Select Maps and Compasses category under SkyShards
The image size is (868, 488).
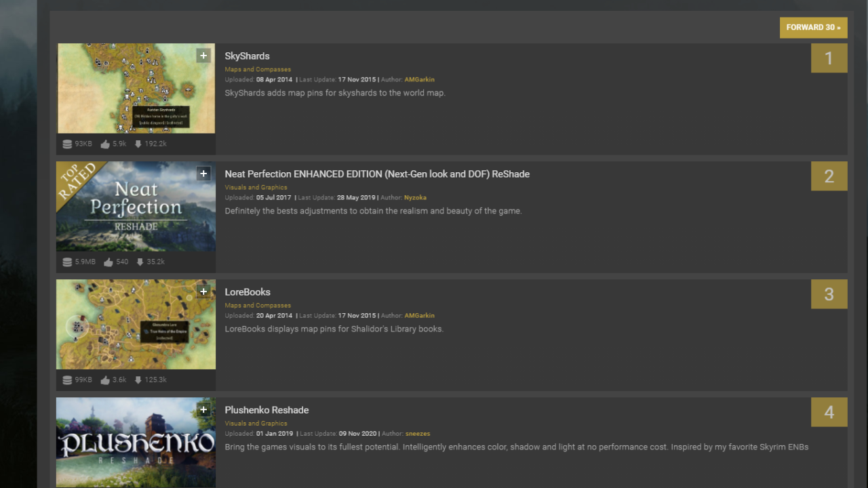258,69
